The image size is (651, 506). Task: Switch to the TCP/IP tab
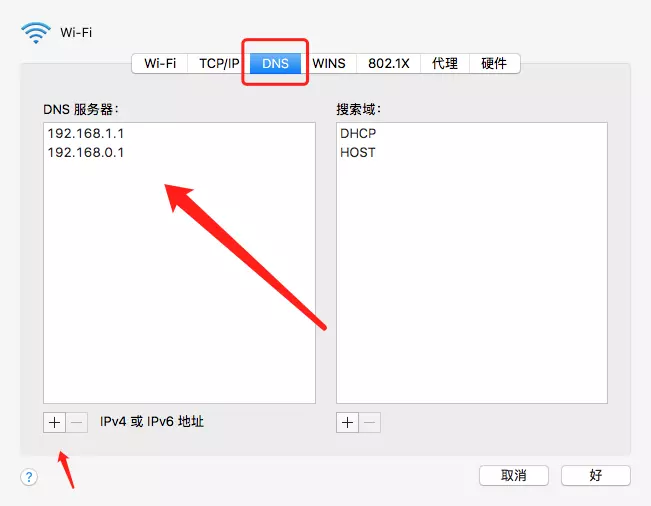pos(219,64)
